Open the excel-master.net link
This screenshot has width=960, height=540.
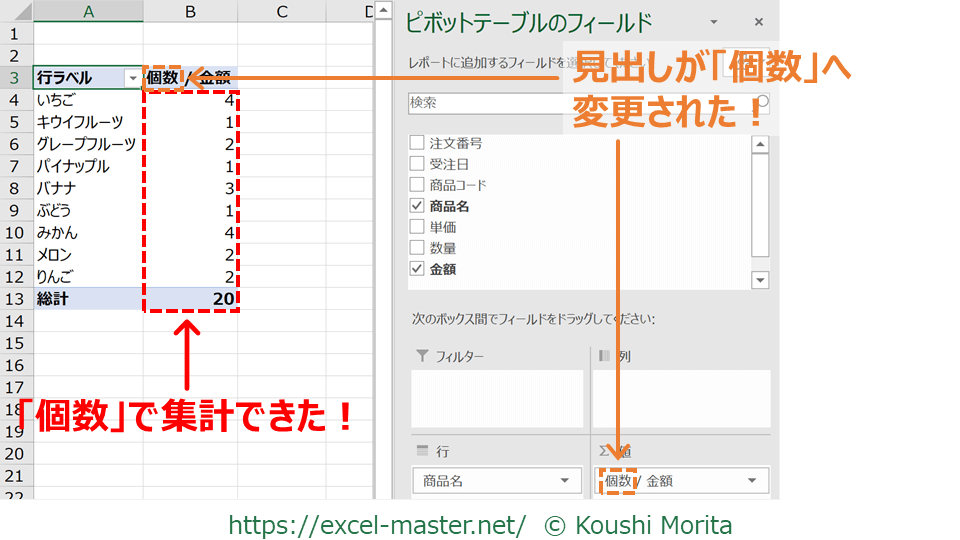[x=377, y=525]
